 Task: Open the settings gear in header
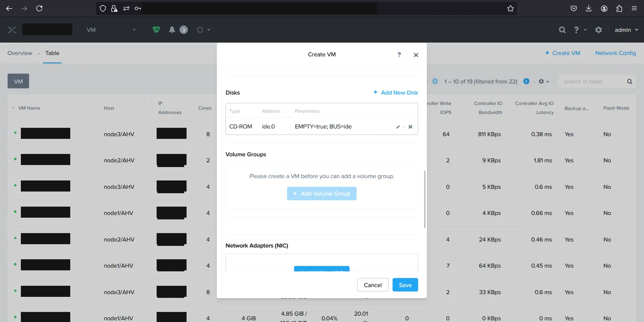598,30
